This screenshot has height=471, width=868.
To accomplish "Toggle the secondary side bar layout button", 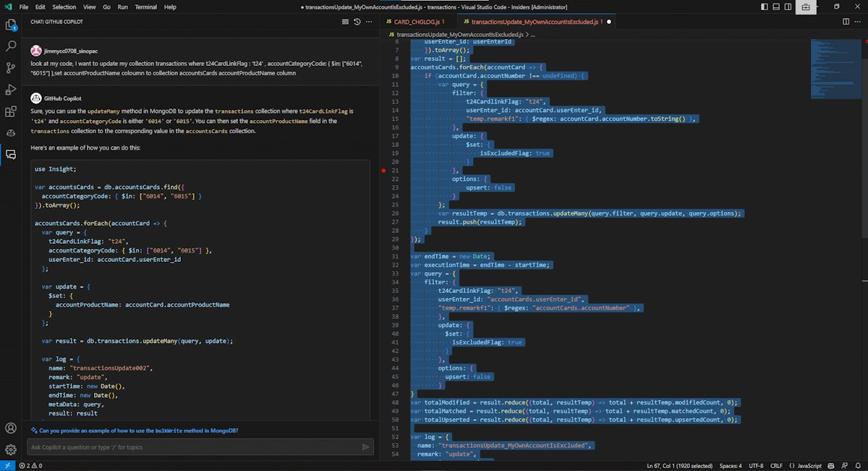I will click(x=788, y=7).
